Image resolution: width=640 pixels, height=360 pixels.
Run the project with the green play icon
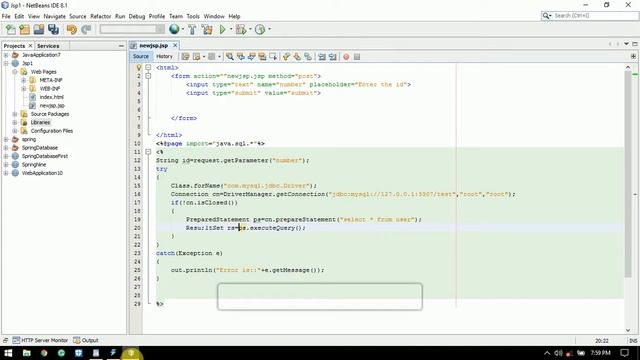[222, 29]
